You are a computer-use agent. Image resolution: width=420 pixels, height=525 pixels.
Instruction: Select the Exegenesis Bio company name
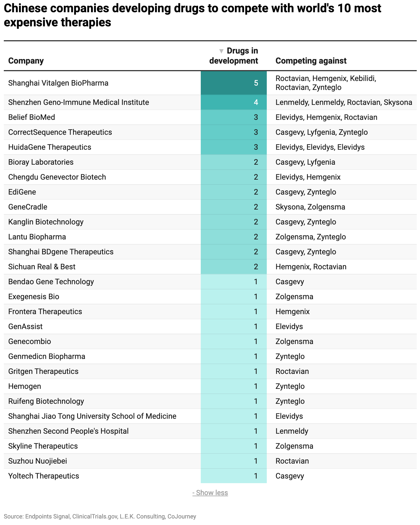34,297
